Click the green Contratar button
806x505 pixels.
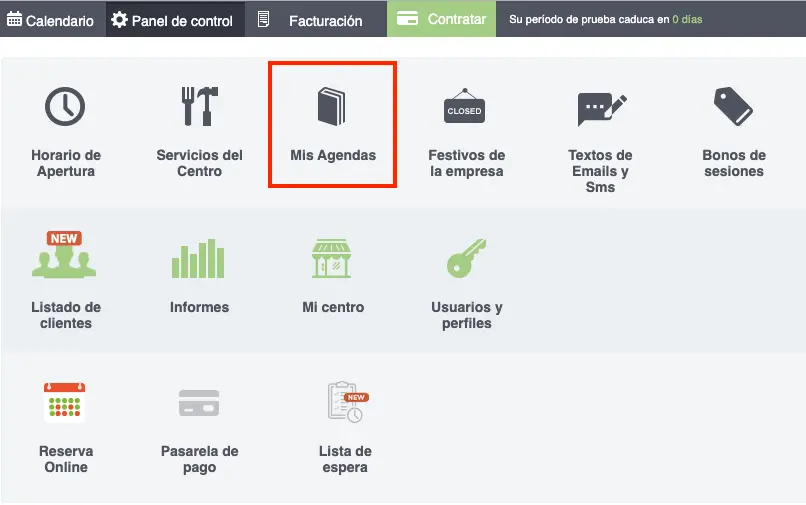441,19
